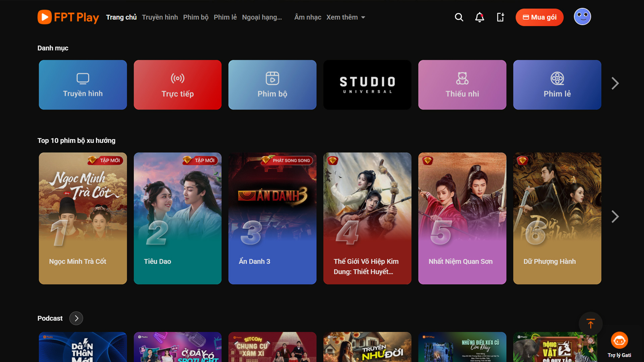Open the Trợ lý Gati assistant icon
The height and width of the screenshot is (362, 644).
(x=619, y=341)
